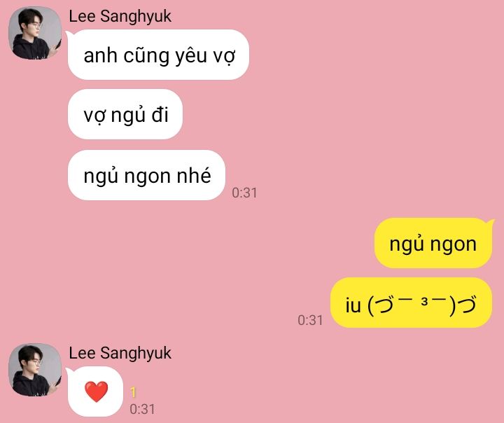Viewport: 504px width, 423px height.
Task: Tap the yellow unread count 1
Action: point(133,392)
